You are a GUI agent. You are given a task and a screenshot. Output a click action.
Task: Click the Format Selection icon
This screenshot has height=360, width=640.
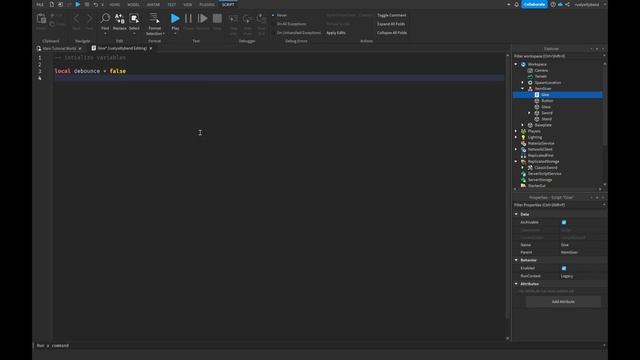point(154,18)
